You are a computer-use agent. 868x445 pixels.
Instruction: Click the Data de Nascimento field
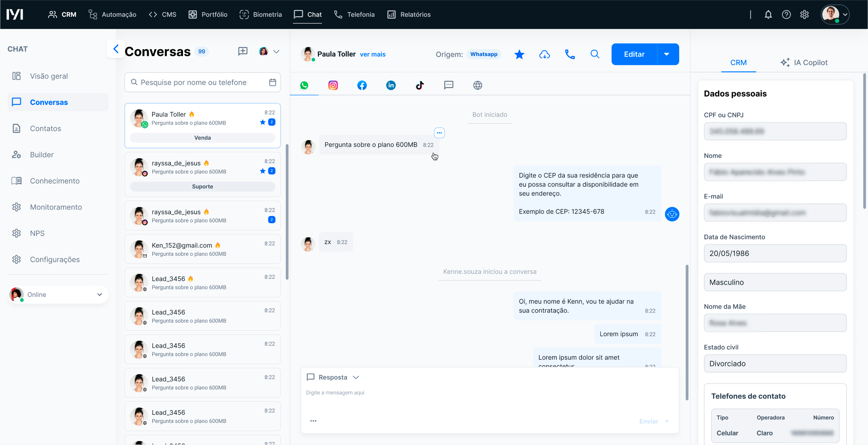(x=775, y=253)
